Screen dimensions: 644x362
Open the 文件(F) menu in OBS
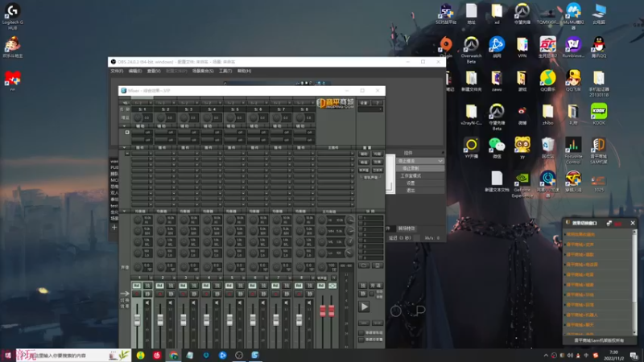[117, 71]
